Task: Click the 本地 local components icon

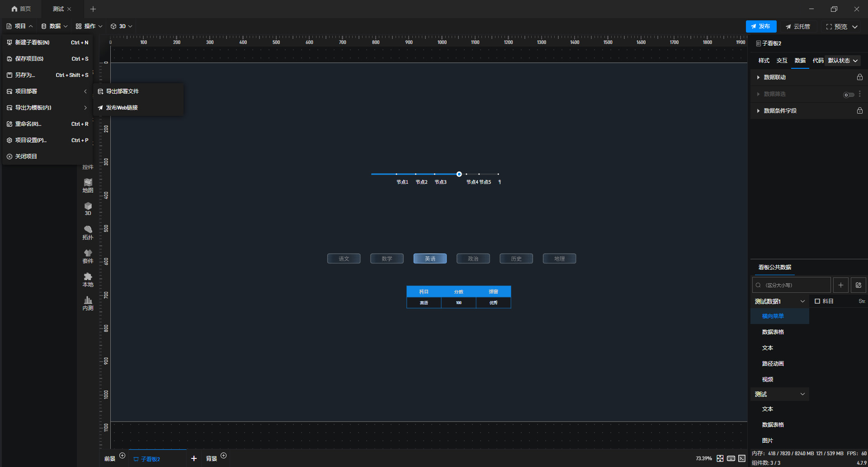Action: 88,280
